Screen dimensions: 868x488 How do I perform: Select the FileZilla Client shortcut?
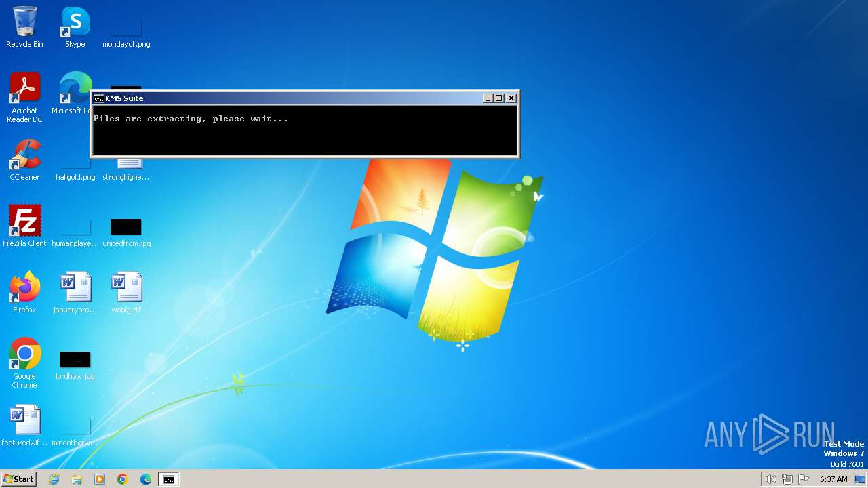click(x=24, y=226)
